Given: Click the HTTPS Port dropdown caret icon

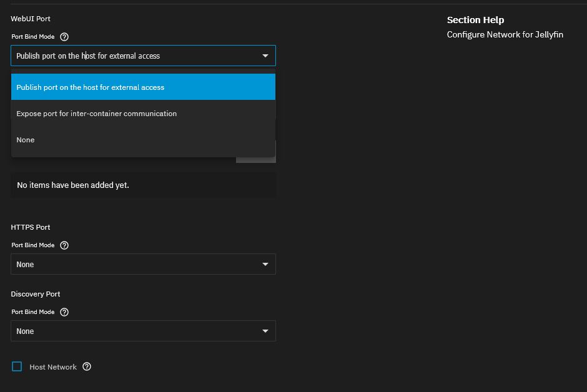Looking at the screenshot, I should tap(265, 265).
